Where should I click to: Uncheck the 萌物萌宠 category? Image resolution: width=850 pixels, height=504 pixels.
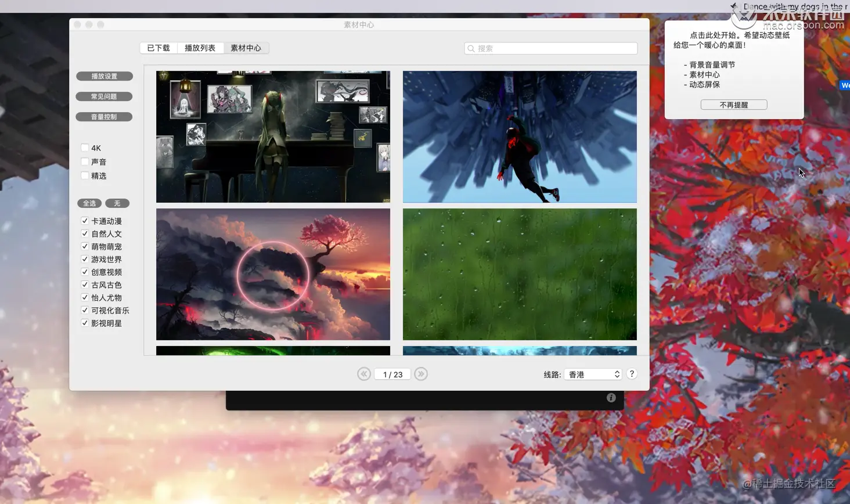coord(85,246)
